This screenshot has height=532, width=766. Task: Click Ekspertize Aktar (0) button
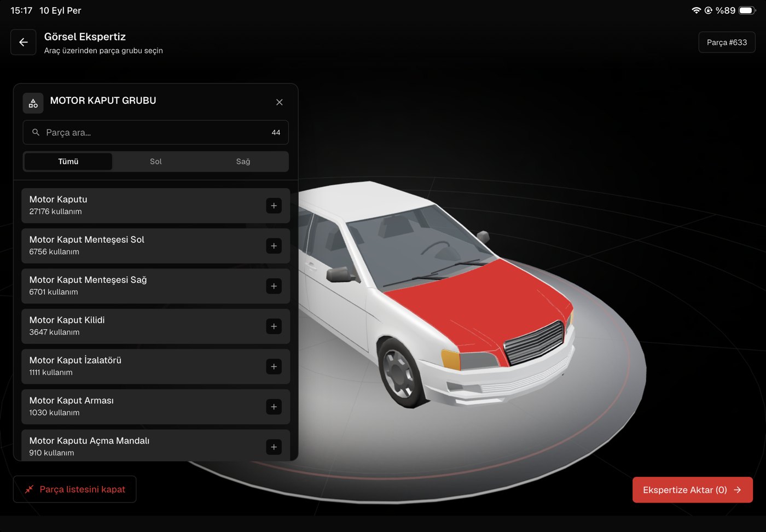[x=693, y=490]
